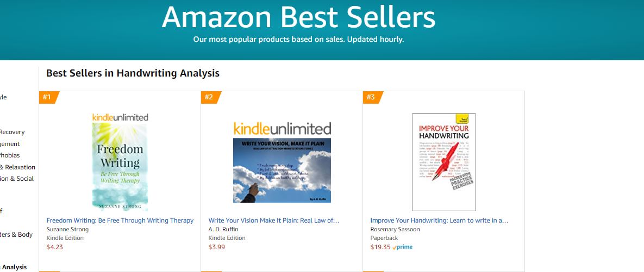Click author name Rosemary Sassoon
644x272 pixels.
(395, 229)
